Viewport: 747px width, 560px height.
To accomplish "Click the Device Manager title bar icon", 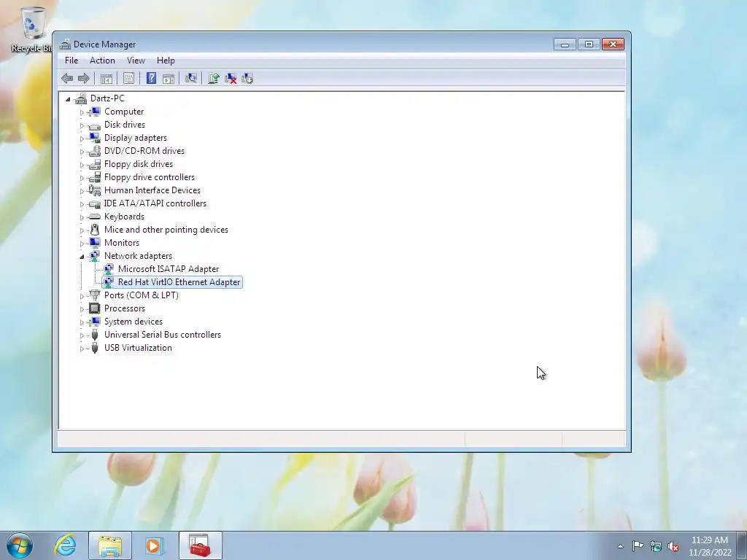I will (x=65, y=44).
